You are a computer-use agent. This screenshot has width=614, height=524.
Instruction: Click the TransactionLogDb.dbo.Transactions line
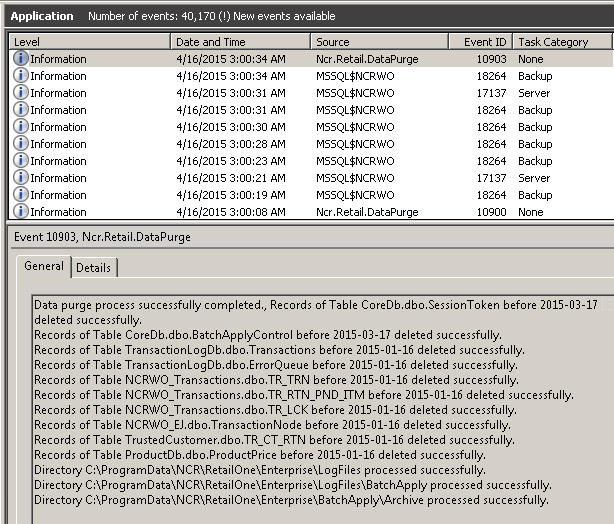279,350
